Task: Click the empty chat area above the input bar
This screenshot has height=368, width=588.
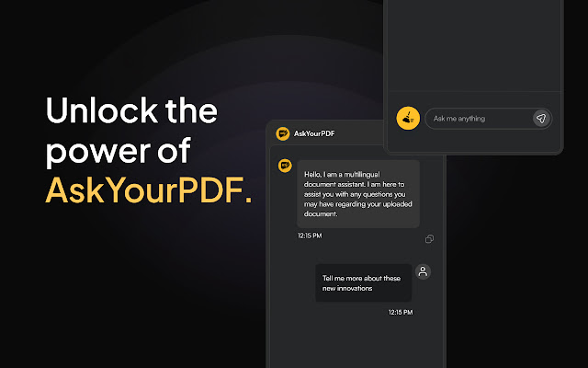Action: point(473,46)
